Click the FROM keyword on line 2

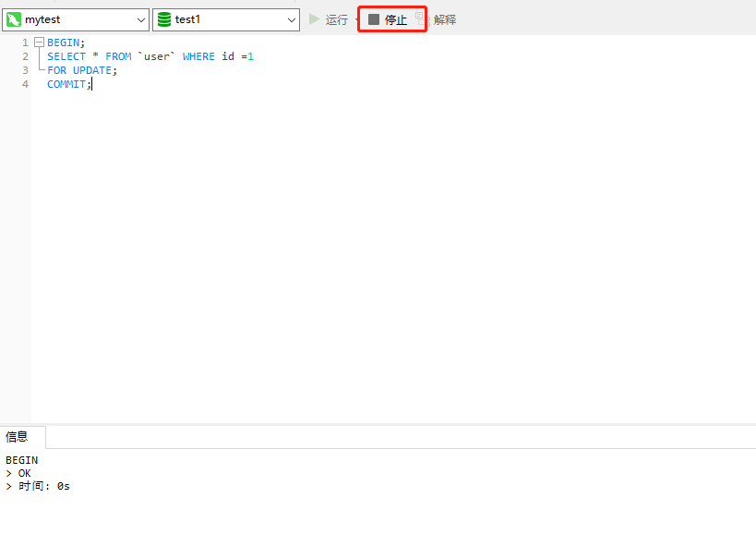click(x=118, y=56)
